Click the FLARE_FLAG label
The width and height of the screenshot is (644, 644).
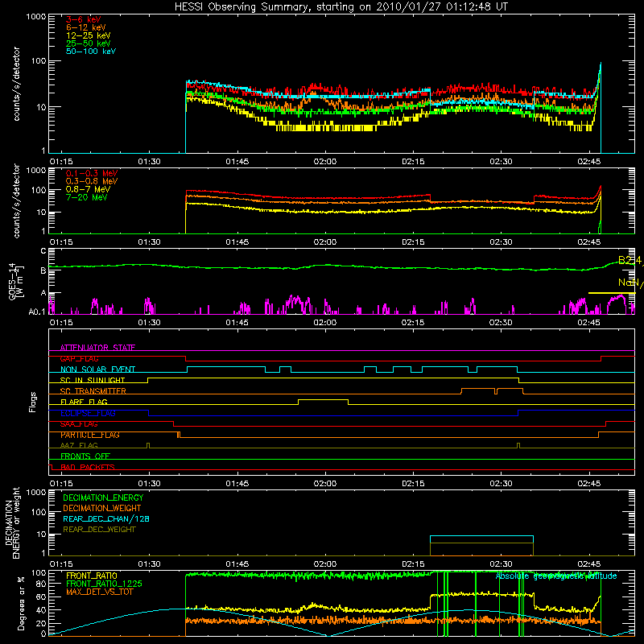85,402
